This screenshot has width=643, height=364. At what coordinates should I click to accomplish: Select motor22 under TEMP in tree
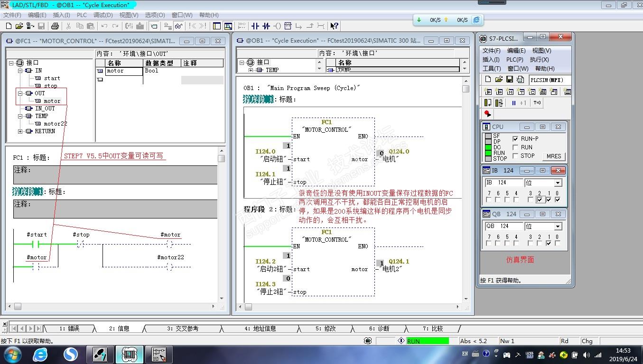[56, 124]
